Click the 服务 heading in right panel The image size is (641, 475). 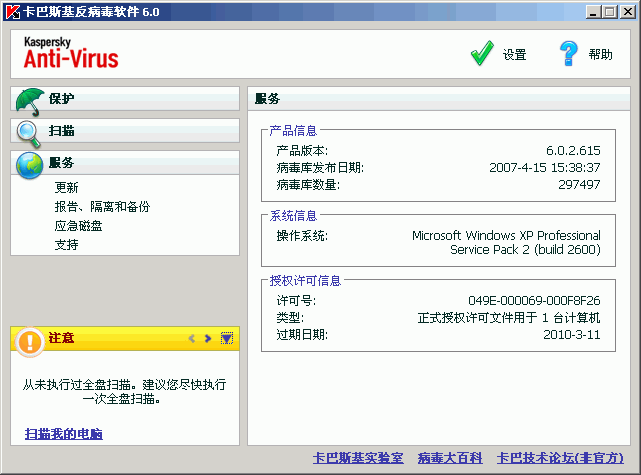coord(267,99)
